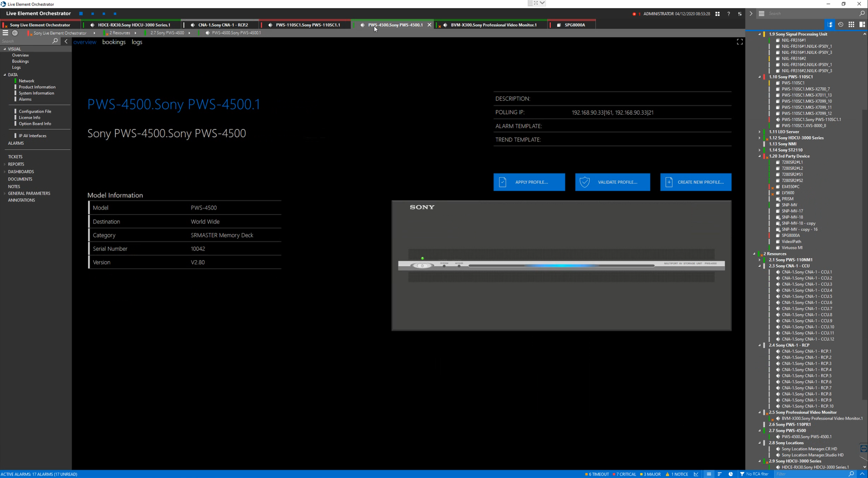Open the logs page tab

(x=137, y=42)
